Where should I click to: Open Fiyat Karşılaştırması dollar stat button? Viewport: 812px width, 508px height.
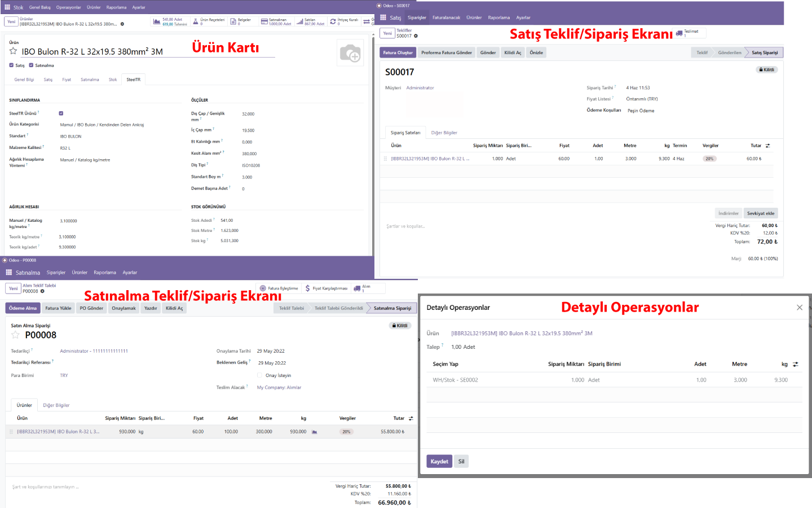point(326,288)
